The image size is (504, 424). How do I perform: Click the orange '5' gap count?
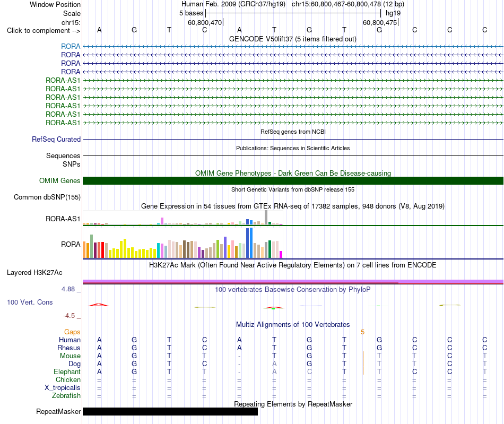(x=362, y=332)
